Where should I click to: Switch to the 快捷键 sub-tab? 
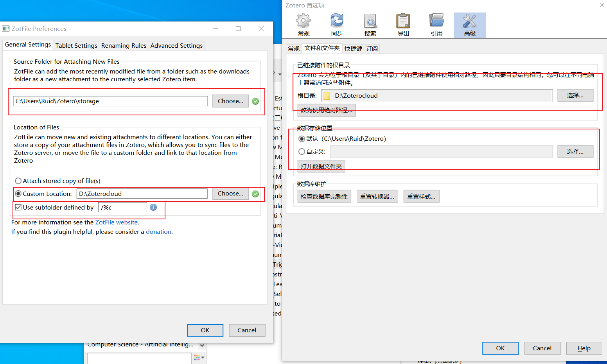[353, 48]
